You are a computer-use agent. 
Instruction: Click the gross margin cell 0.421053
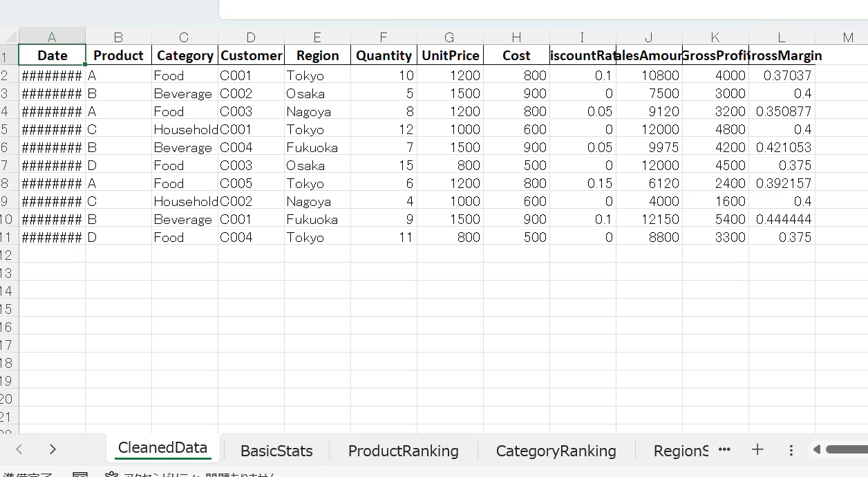(x=782, y=147)
